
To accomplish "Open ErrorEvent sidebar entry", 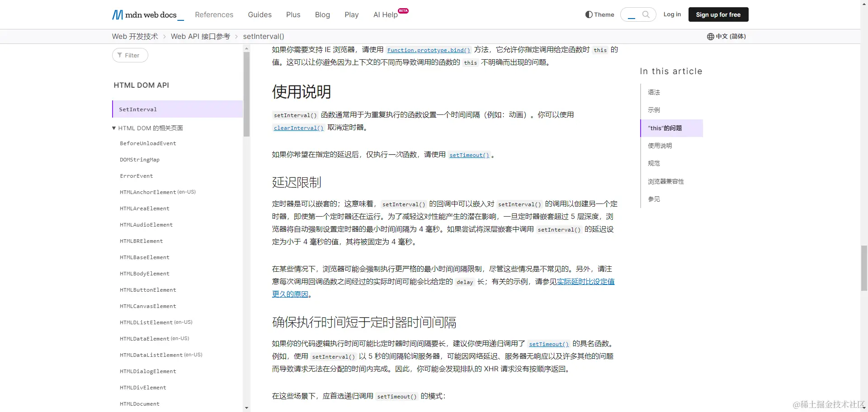I will pos(136,176).
